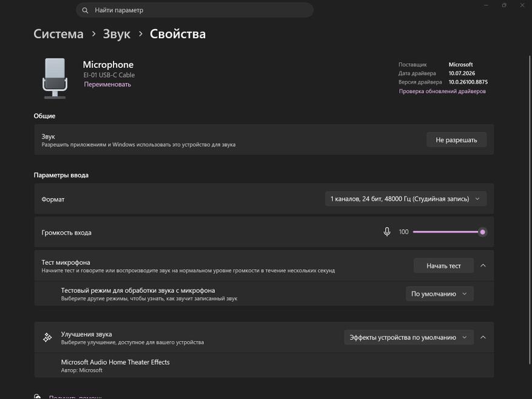Mute input via the microphone volume icon
532x399 pixels.
(387, 232)
